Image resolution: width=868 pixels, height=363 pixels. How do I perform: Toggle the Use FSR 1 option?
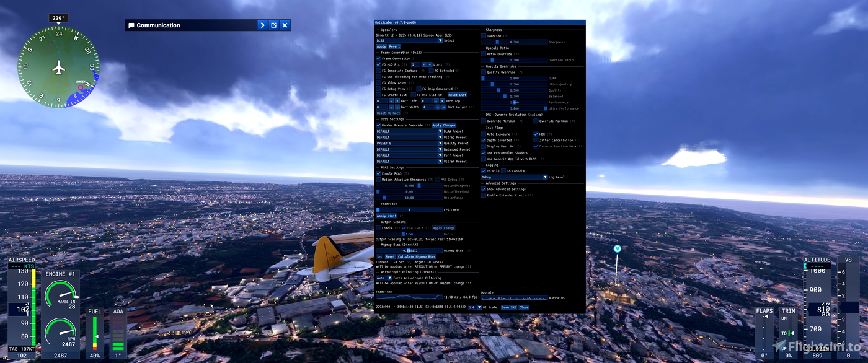click(x=404, y=228)
